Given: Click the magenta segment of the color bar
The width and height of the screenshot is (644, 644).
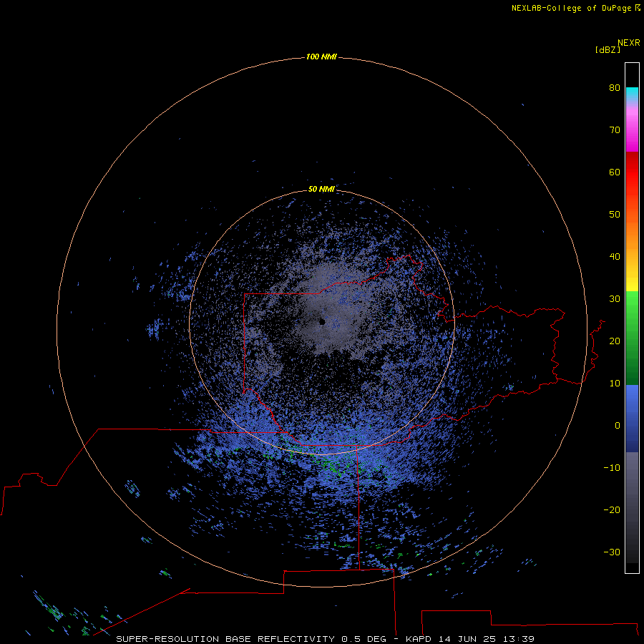Looking at the screenshot, I should point(632,132).
